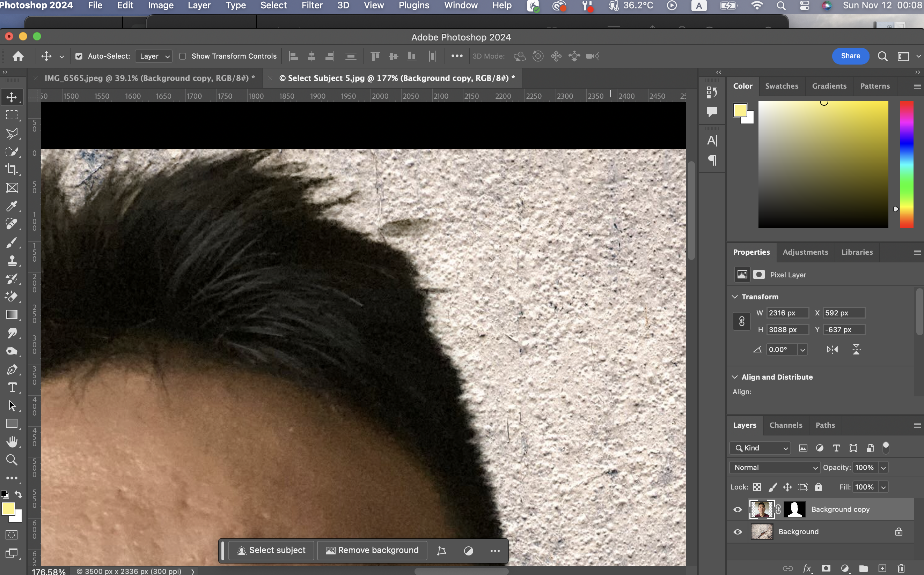924x575 pixels.
Task: Click the Remove background button
Action: click(372, 550)
